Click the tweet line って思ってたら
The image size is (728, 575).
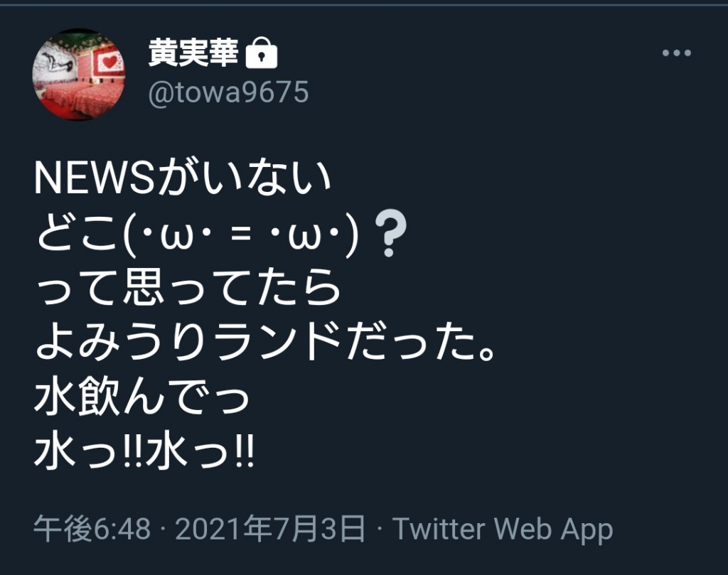pos(188,289)
